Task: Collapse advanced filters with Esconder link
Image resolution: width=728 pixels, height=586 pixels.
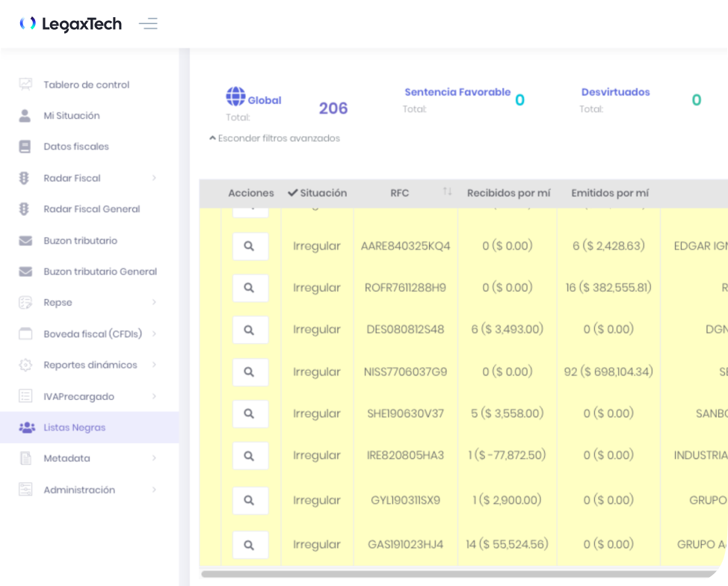Action: [274, 138]
